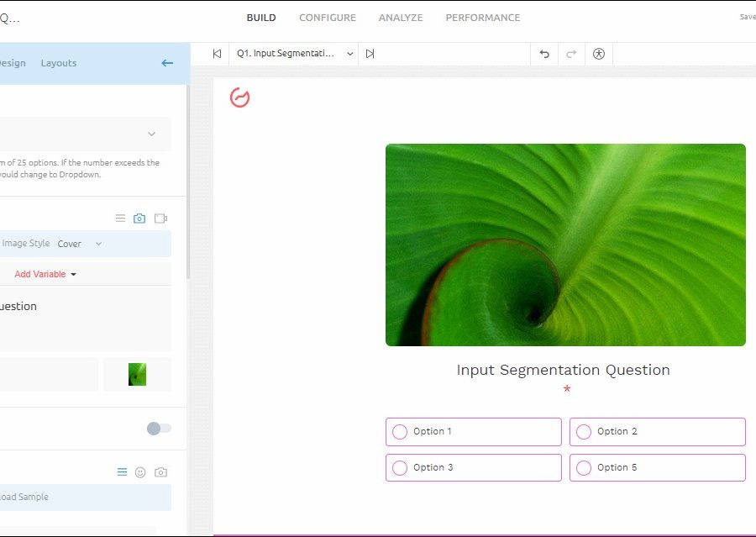Toggle the switch in the left panel

click(159, 429)
